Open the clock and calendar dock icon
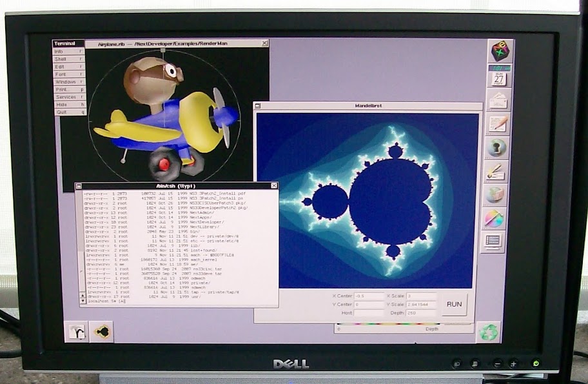The height and width of the screenshot is (384, 588). coord(499,76)
